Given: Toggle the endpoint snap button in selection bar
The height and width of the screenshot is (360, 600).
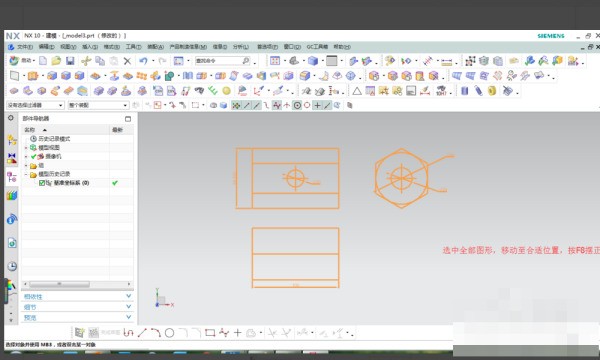Looking at the screenshot, I should [x=247, y=105].
